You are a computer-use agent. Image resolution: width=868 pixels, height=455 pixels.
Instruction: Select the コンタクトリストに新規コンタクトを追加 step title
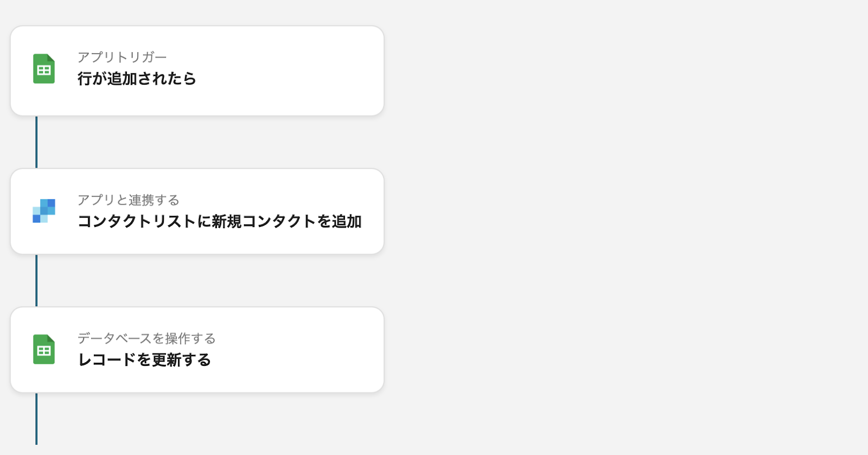point(219,222)
